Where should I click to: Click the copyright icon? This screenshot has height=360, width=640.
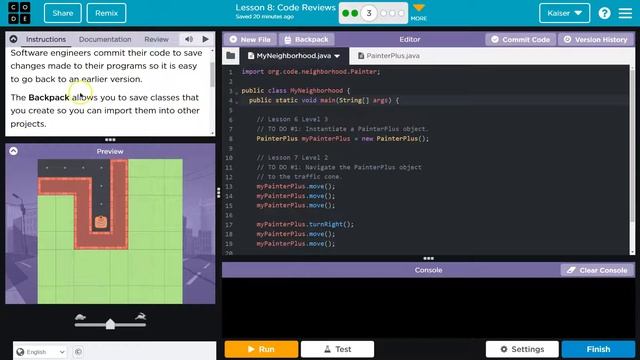point(78,351)
